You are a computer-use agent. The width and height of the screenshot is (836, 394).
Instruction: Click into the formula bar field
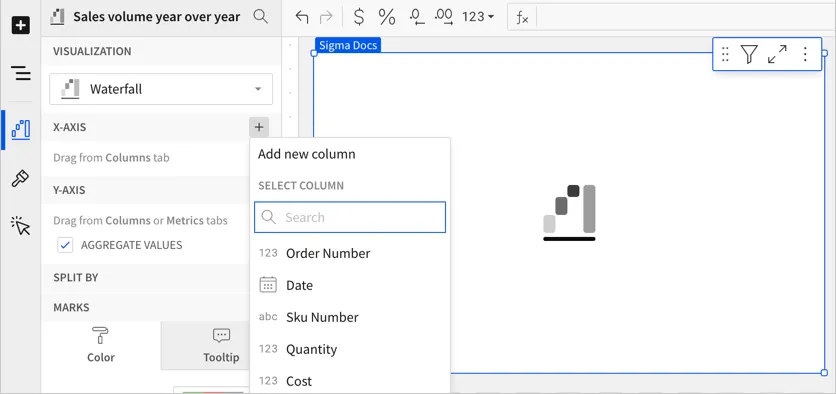tap(685, 18)
